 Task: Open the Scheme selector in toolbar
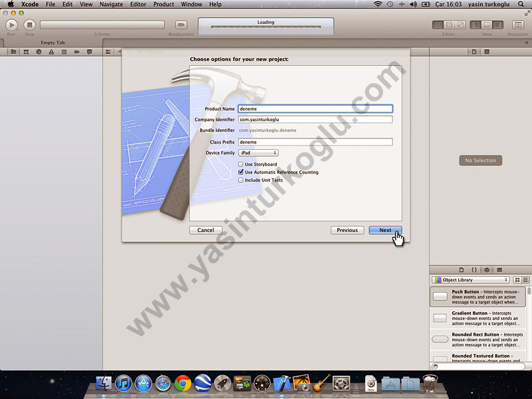point(102,25)
